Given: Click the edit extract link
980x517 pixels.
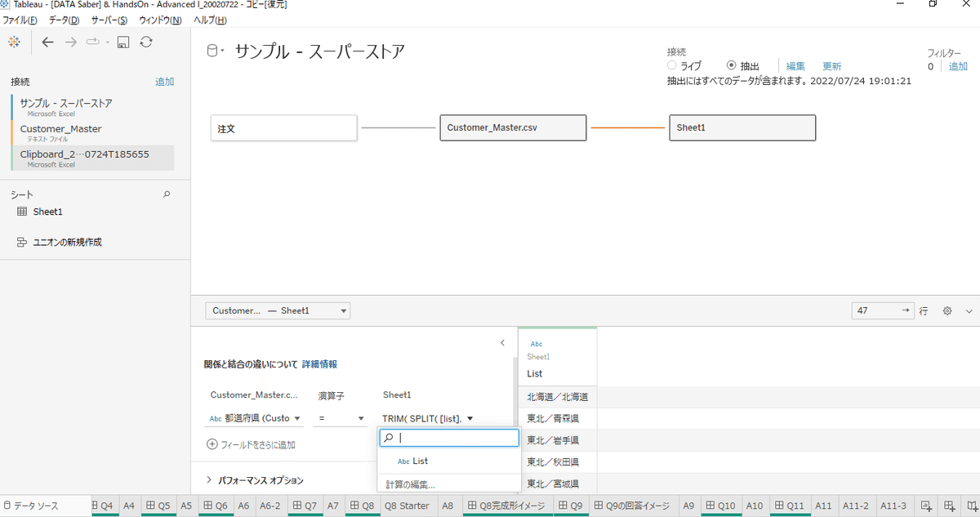Looking at the screenshot, I should pyautogui.click(x=795, y=66).
